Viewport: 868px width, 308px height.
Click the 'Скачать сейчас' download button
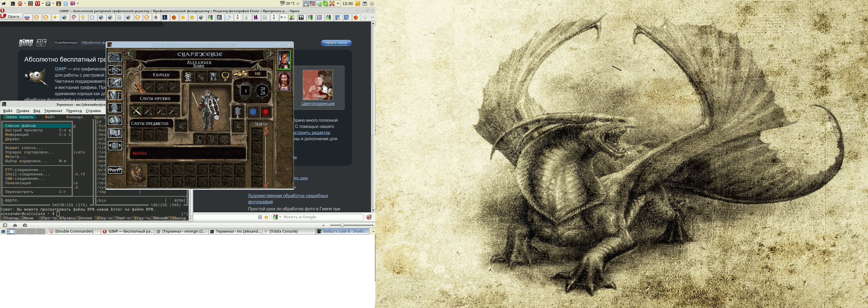[336, 43]
